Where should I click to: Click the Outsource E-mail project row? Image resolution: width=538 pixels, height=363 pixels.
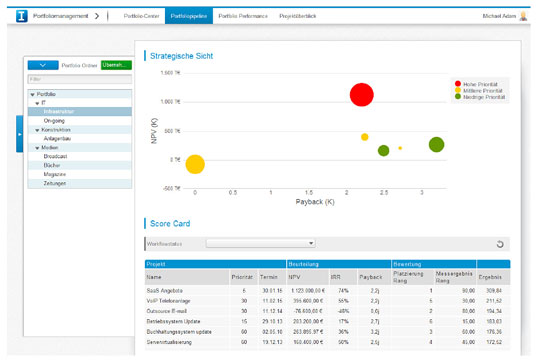327,311
